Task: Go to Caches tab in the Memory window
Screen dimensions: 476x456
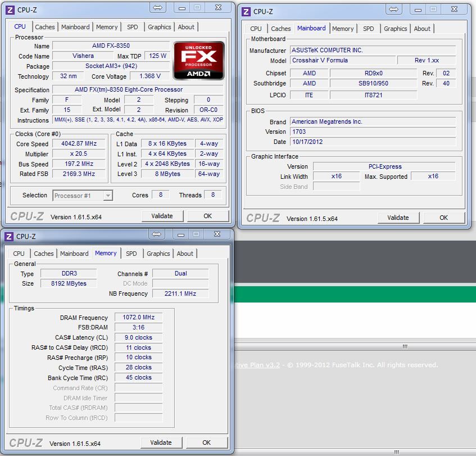Action: tap(43, 254)
